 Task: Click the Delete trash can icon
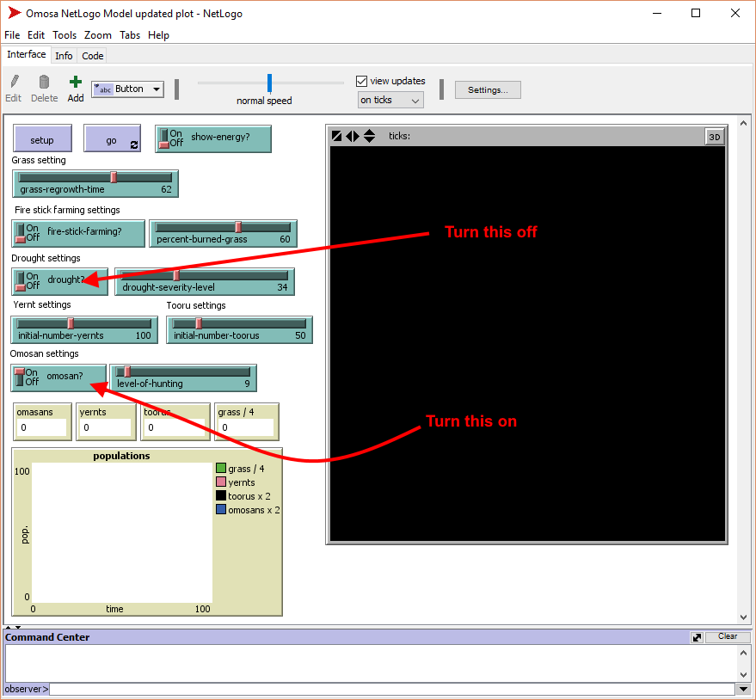(44, 82)
